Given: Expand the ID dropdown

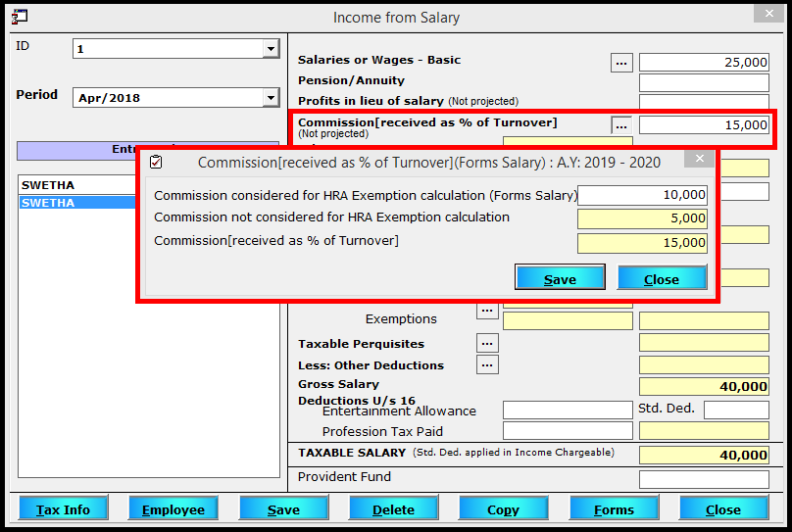Looking at the screenshot, I should (x=271, y=49).
